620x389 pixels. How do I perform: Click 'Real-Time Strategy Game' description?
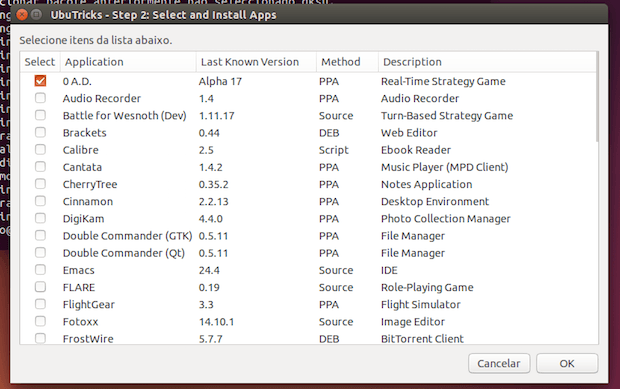pyautogui.click(x=443, y=81)
